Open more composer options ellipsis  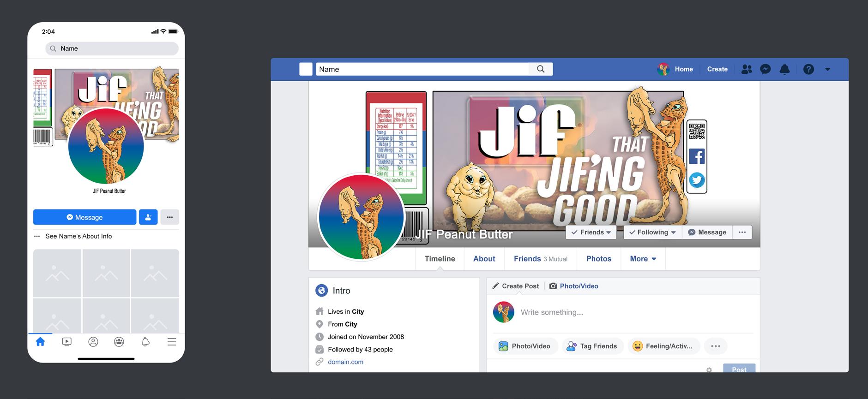(x=716, y=346)
